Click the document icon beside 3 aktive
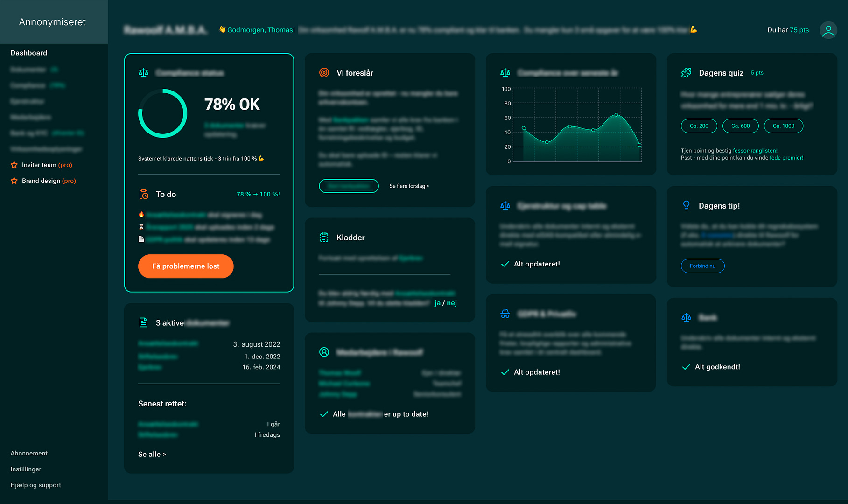 click(144, 323)
